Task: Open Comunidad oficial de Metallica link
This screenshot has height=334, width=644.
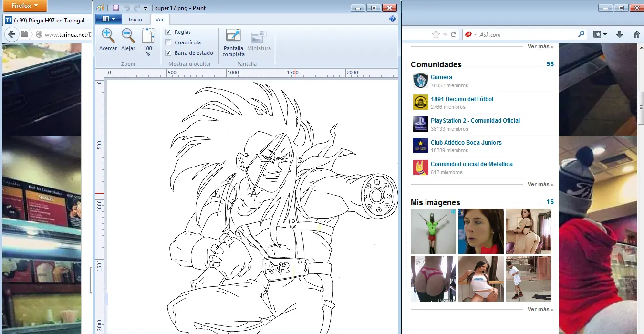Action: click(472, 164)
